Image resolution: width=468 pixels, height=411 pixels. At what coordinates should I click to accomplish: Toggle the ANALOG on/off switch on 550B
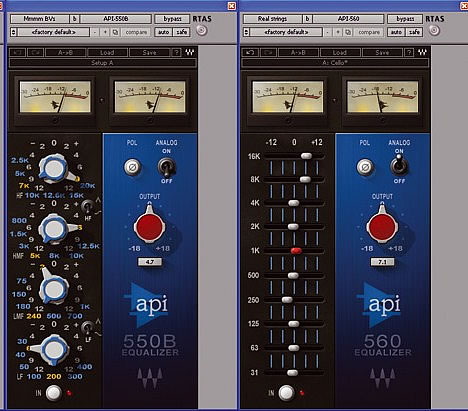166,167
